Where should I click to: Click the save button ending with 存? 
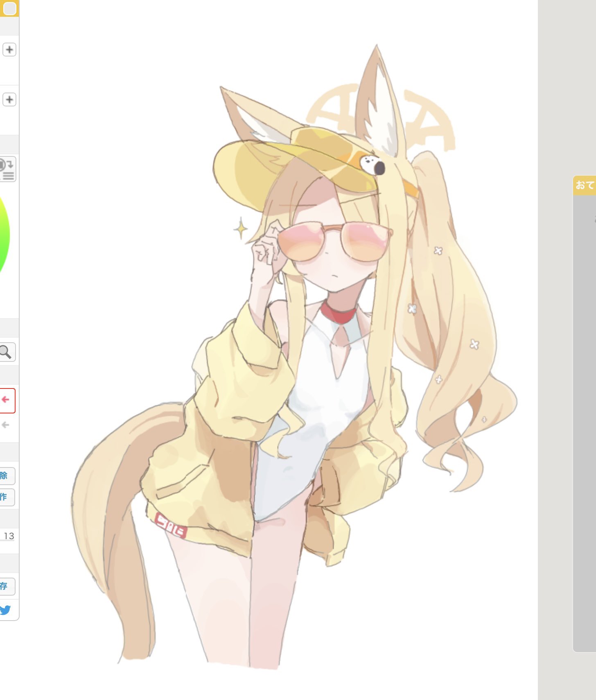(x=7, y=586)
